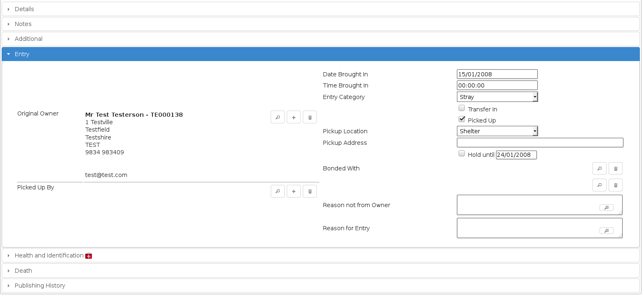Click the search icon for Picked Up By
This screenshot has width=644, height=295.
[278, 191]
